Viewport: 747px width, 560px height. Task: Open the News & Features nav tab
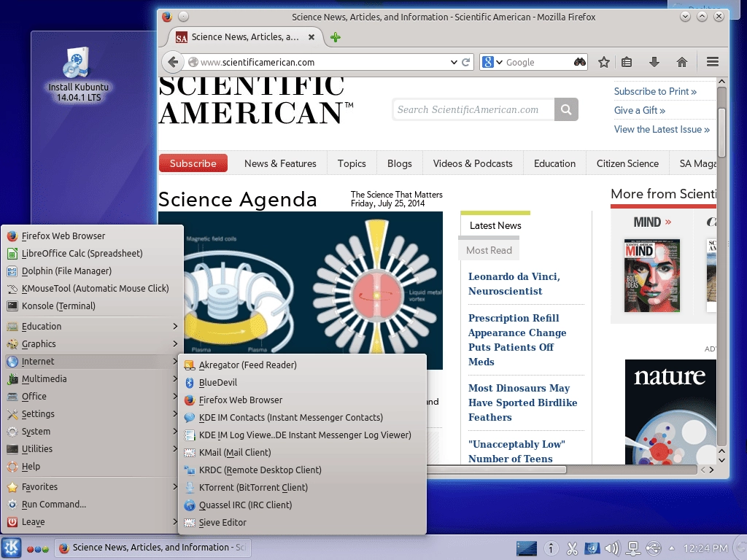(280, 163)
